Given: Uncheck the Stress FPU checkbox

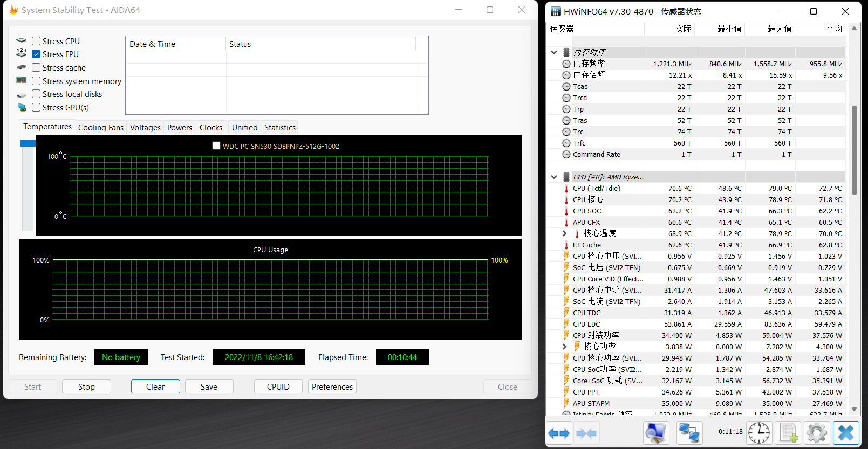Looking at the screenshot, I should tap(36, 54).
